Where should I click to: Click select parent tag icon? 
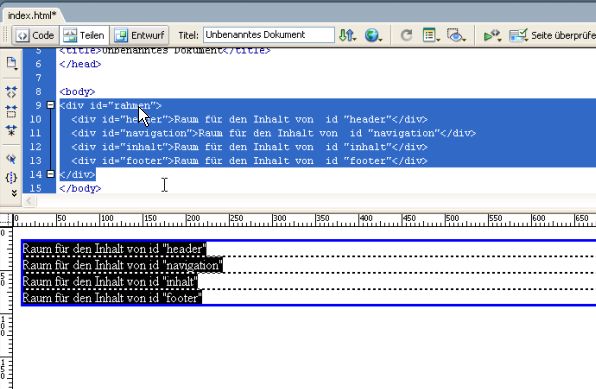click(11, 159)
